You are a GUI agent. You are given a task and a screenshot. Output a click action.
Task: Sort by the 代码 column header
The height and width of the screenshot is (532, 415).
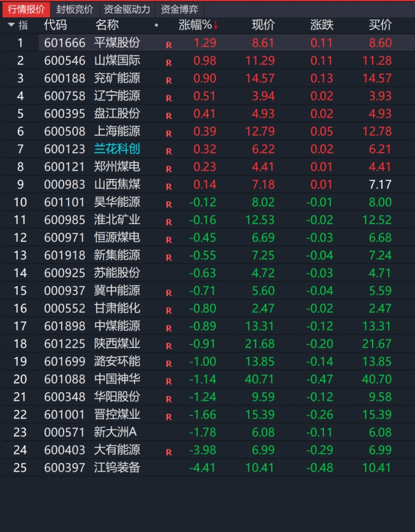click(x=55, y=25)
